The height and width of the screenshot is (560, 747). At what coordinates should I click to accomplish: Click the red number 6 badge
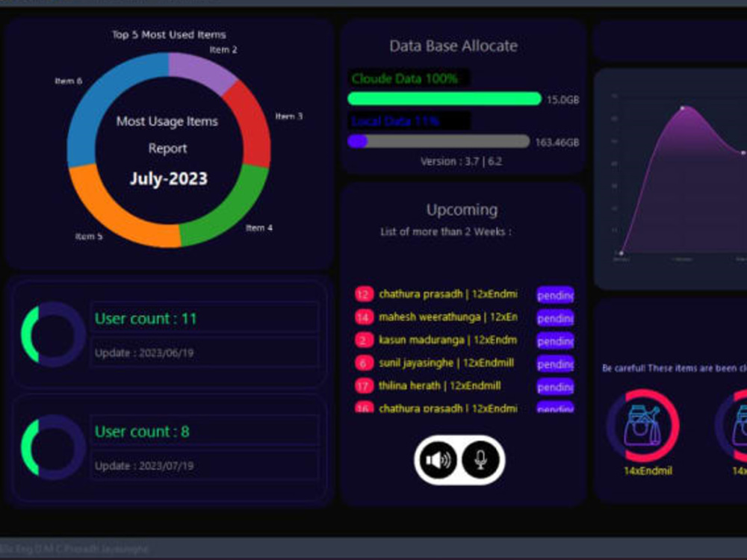tap(364, 363)
